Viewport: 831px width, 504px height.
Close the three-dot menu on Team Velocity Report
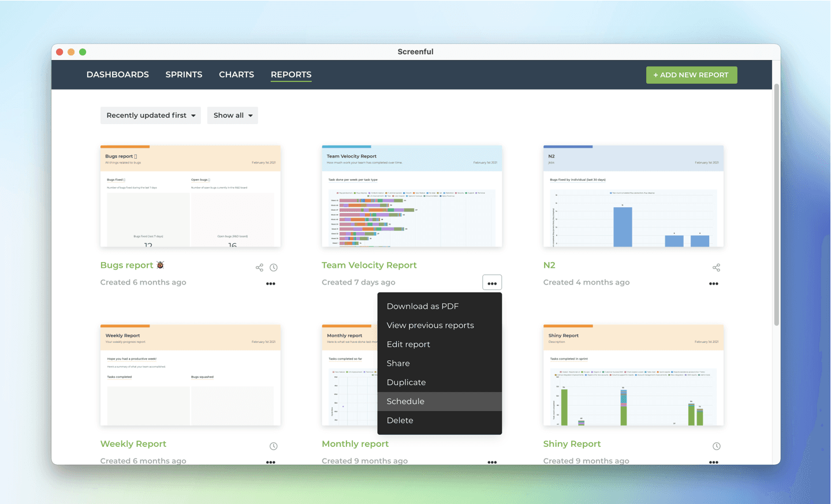click(492, 283)
